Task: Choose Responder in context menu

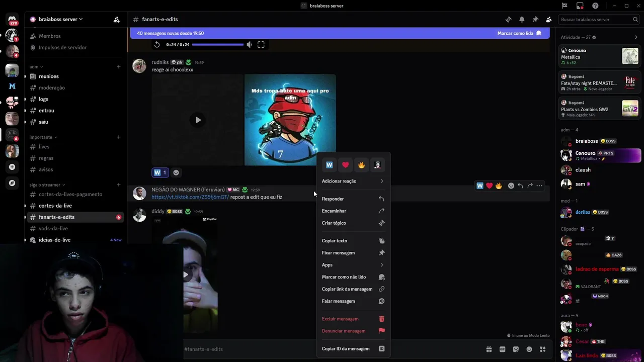Action: [353, 199]
